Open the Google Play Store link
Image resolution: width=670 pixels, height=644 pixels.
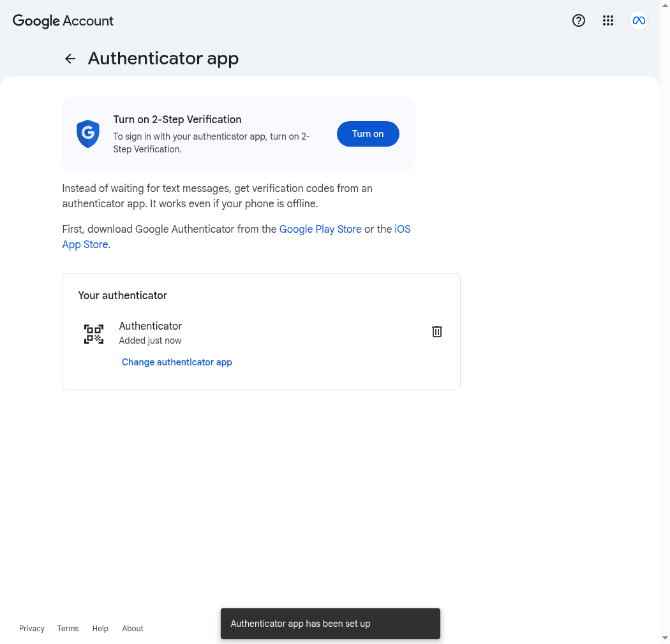320,230
